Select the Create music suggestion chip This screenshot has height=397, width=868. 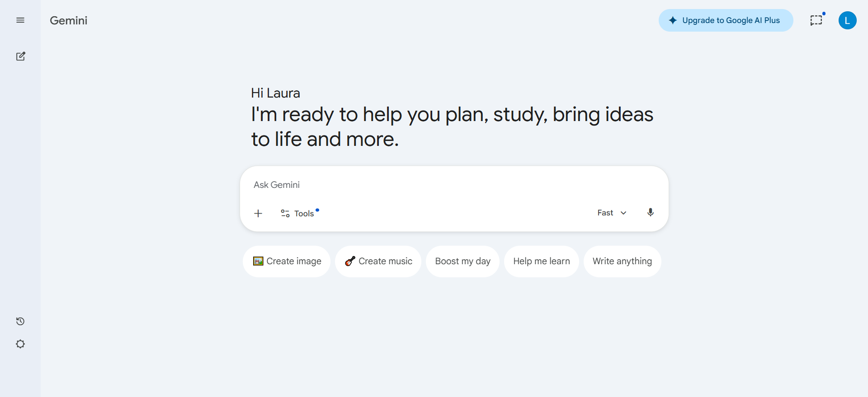[x=378, y=261]
